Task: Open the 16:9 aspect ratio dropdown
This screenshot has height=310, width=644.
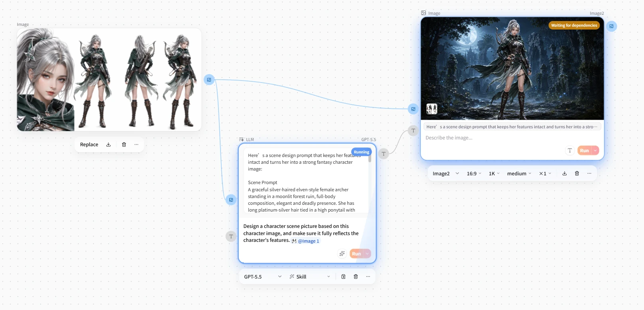Action: click(x=474, y=174)
